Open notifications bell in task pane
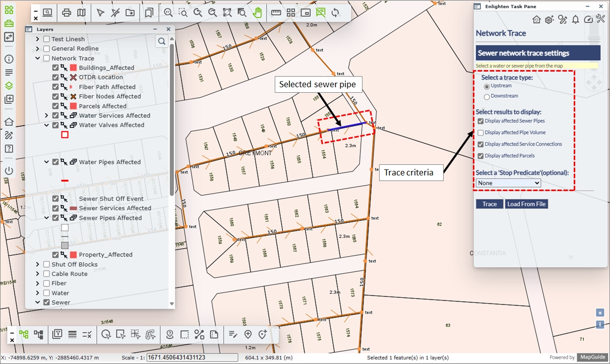Screen dimensions: 610x364 (575, 19)
